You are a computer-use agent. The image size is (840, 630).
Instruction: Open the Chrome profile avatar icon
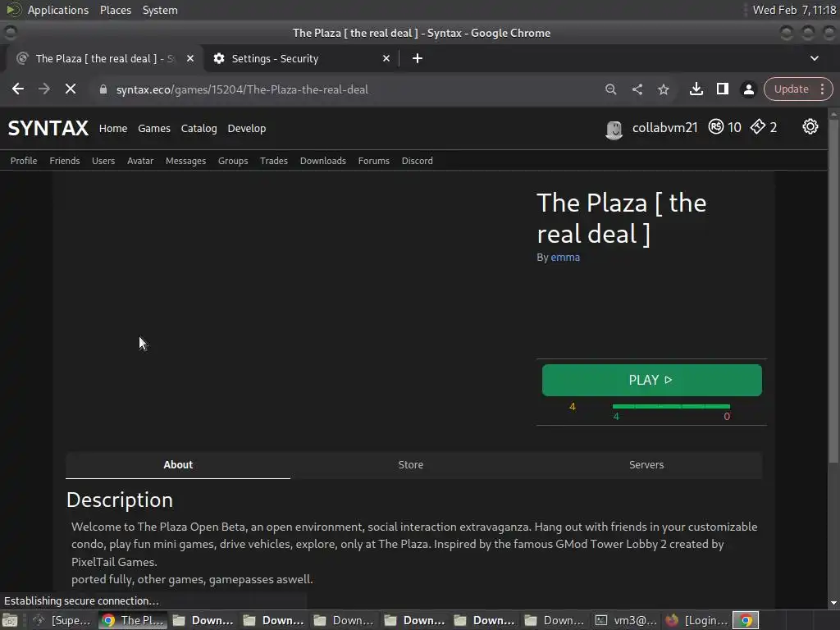click(x=748, y=89)
